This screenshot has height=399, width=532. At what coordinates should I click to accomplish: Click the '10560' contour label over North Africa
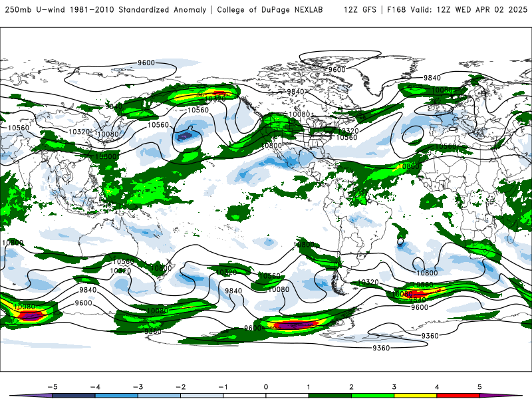point(446,146)
